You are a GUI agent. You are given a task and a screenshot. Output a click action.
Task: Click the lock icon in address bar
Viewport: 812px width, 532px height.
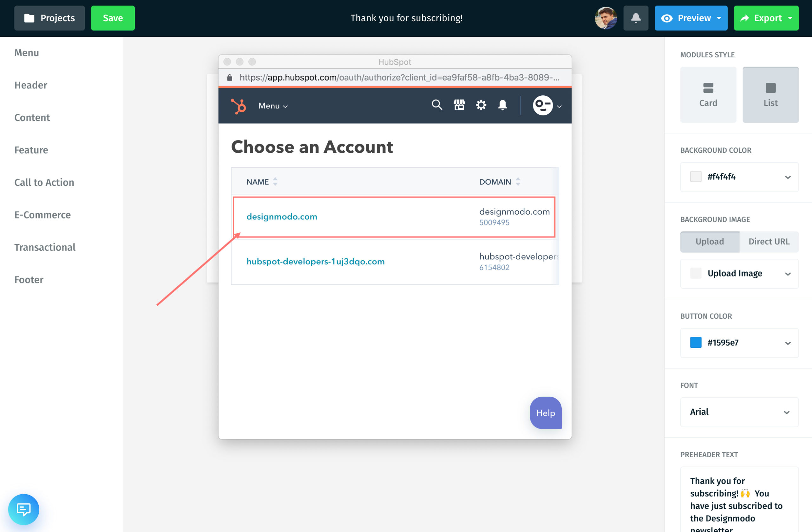(230, 77)
